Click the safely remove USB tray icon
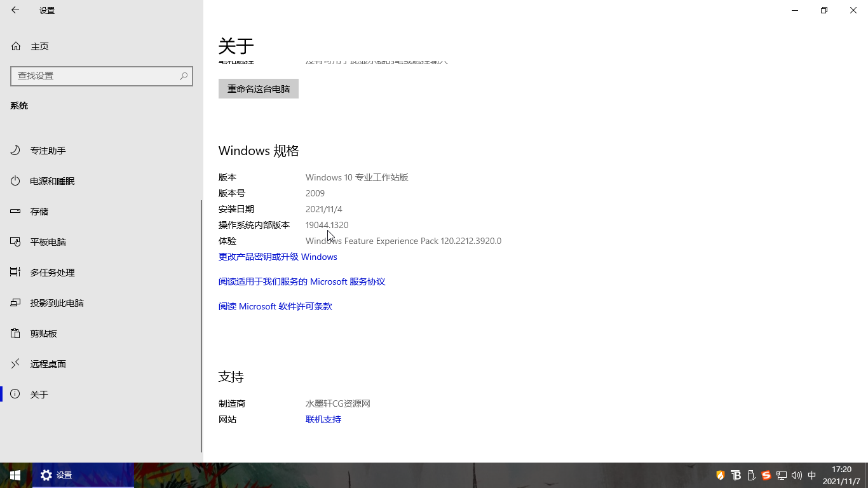The image size is (868, 488). [x=751, y=475]
